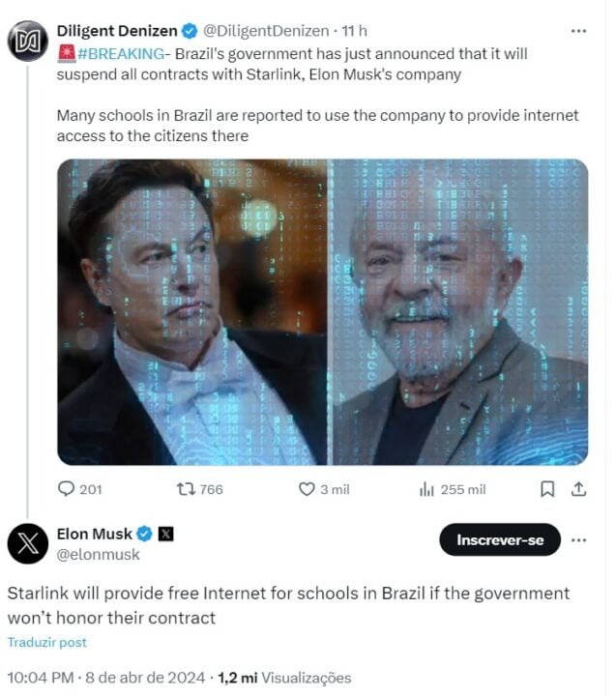Image resolution: width=616 pixels, height=696 pixels.
Task: Open Elon Musk's X logo avatar
Action: (28, 543)
